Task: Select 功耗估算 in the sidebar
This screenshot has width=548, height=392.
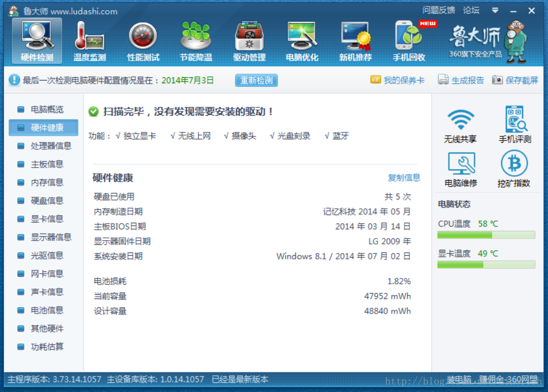Action: click(43, 347)
